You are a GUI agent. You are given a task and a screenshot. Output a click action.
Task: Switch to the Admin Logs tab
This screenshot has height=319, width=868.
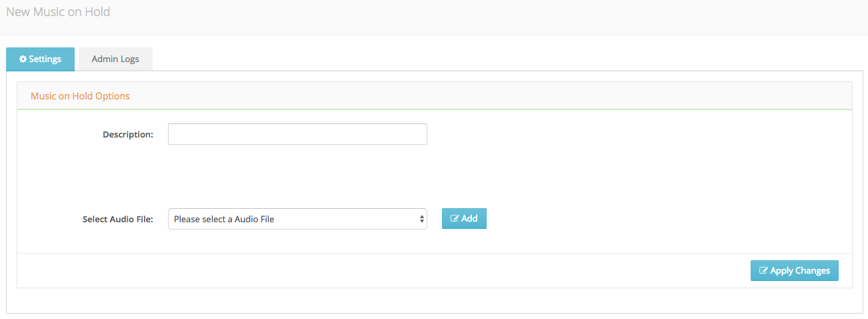(x=115, y=59)
